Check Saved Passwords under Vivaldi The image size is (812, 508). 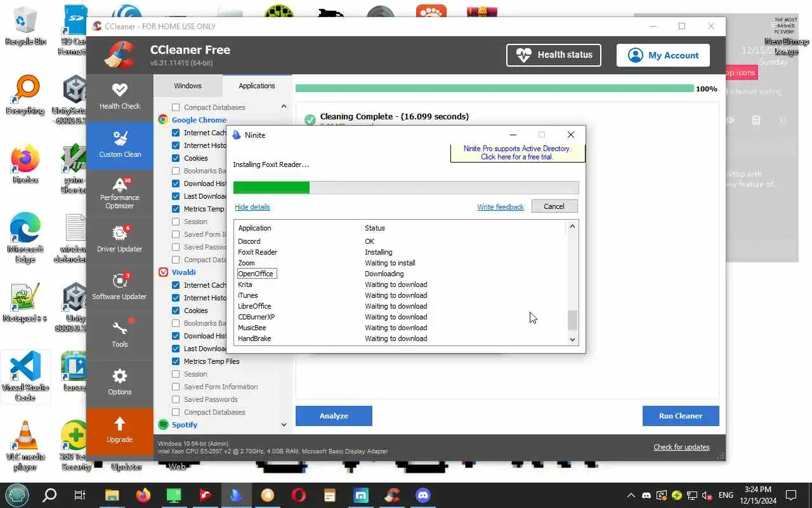coord(176,399)
